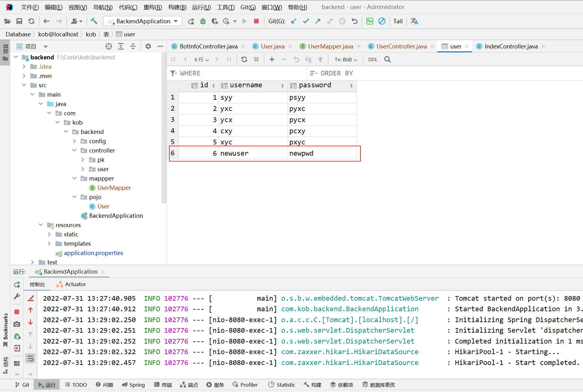Close the User.java editor tab
Viewport: 583px width, 392px height.
click(290, 46)
